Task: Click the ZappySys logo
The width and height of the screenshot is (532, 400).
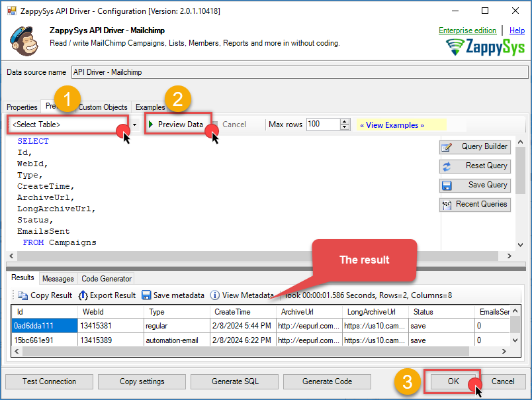Action: pos(485,47)
